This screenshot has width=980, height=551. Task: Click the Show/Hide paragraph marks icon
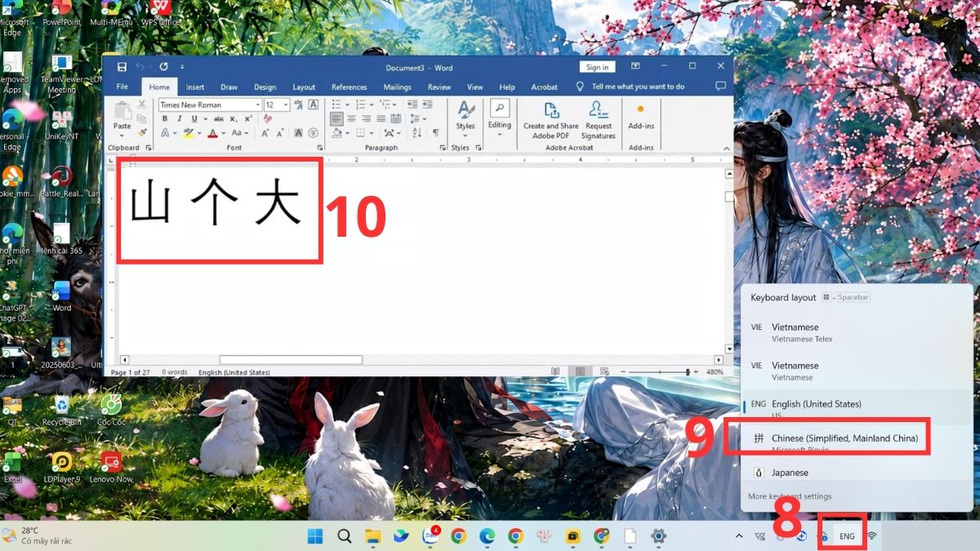[x=435, y=132]
